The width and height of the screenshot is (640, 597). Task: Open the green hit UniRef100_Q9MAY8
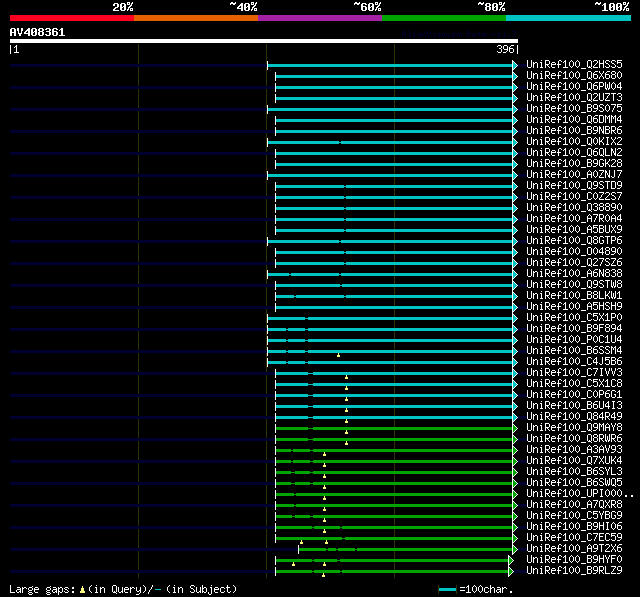(x=574, y=428)
